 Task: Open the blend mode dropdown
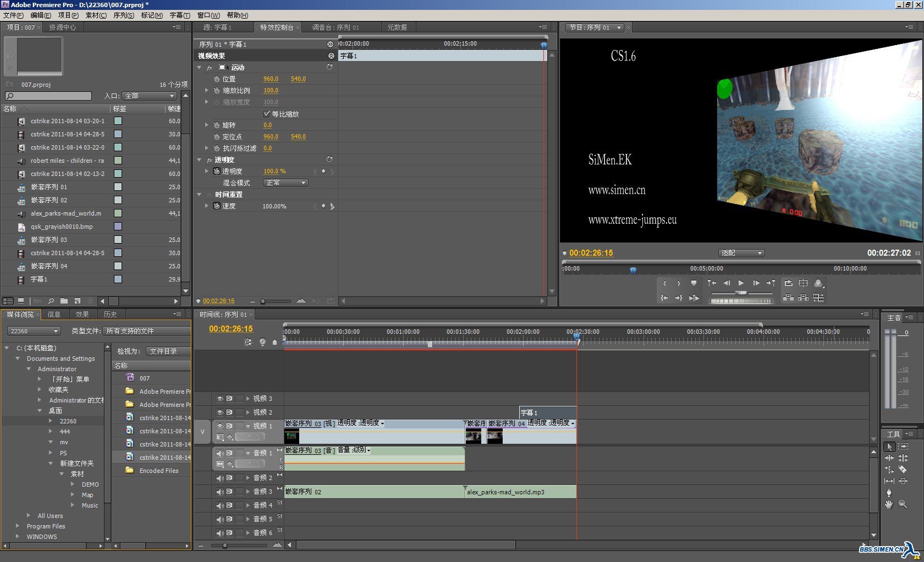[x=285, y=183]
